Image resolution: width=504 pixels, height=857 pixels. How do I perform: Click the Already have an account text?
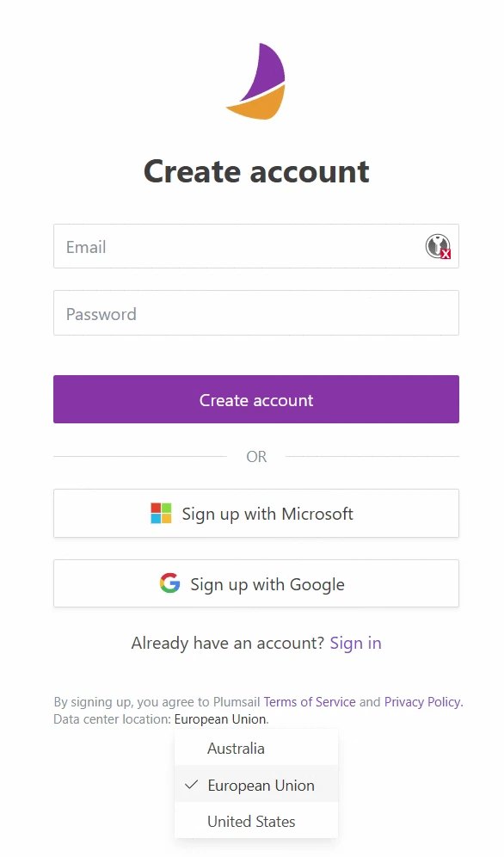[x=228, y=643]
